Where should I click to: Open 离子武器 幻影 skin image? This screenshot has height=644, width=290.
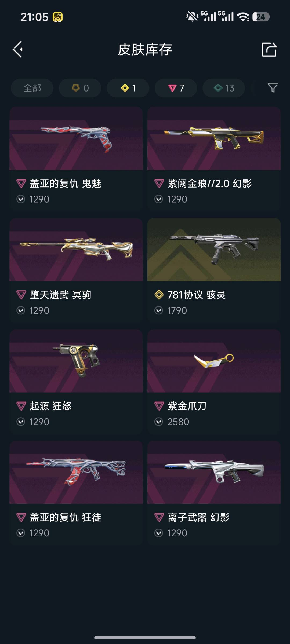[214, 472]
